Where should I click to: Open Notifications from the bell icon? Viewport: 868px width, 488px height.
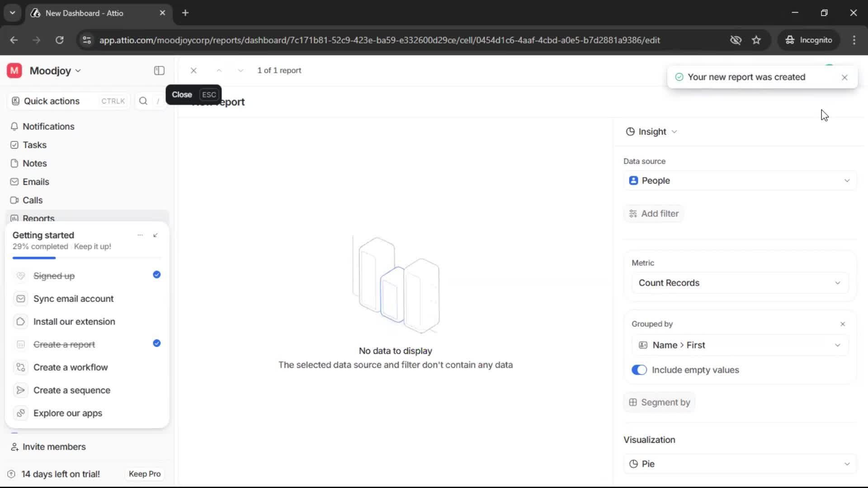tap(14, 127)
